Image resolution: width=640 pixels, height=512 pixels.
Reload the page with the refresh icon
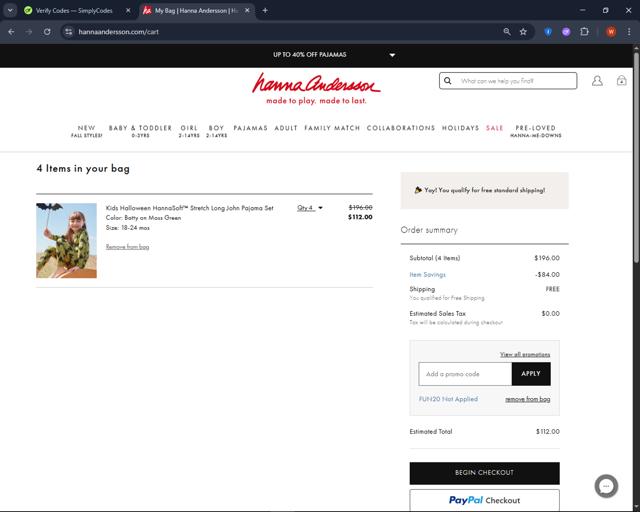tap(47, 32)
